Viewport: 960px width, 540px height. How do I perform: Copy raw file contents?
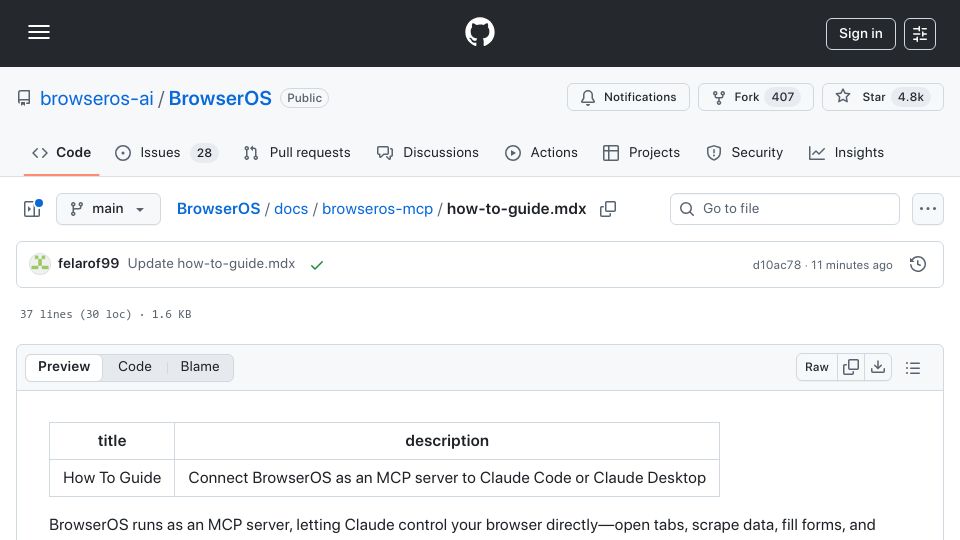pyautogui.click(x=851, y=367)
